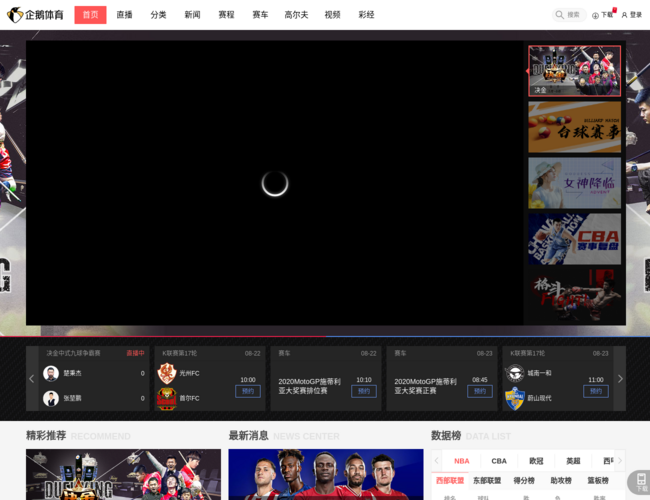Click the 光州FC team badge
The image size is (650, 500).
click(167, 373)
